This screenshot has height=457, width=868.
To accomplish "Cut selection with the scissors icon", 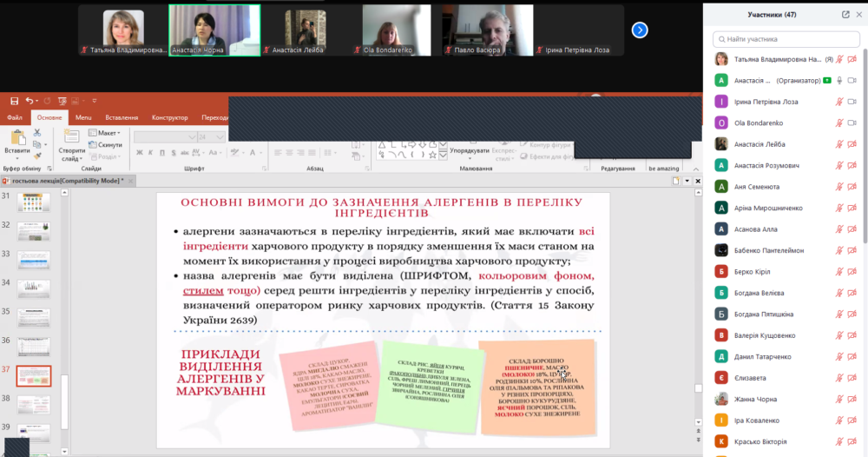I will pyautogui.click(x=37, y=133).
